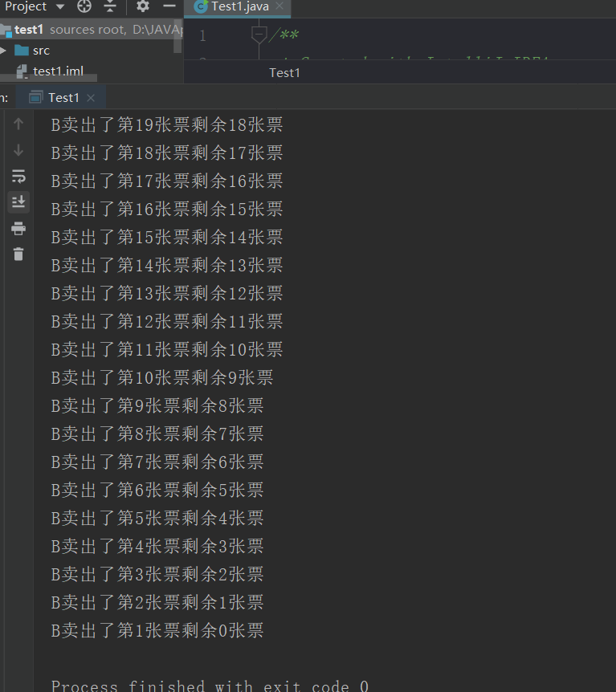Click output line B卖出了第6张票剩余5张票
Viewport: 616px width, 692px height.
point(157,491)
